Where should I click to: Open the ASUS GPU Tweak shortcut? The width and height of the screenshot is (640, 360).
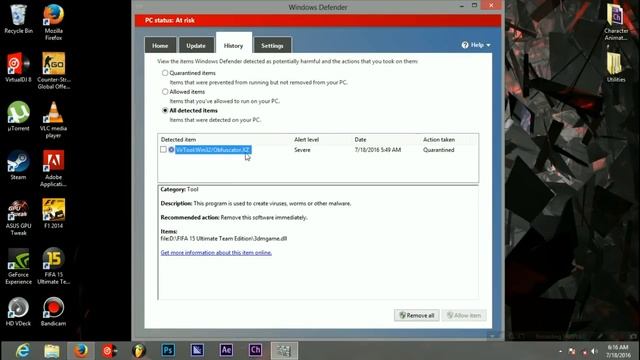(18, 217)
